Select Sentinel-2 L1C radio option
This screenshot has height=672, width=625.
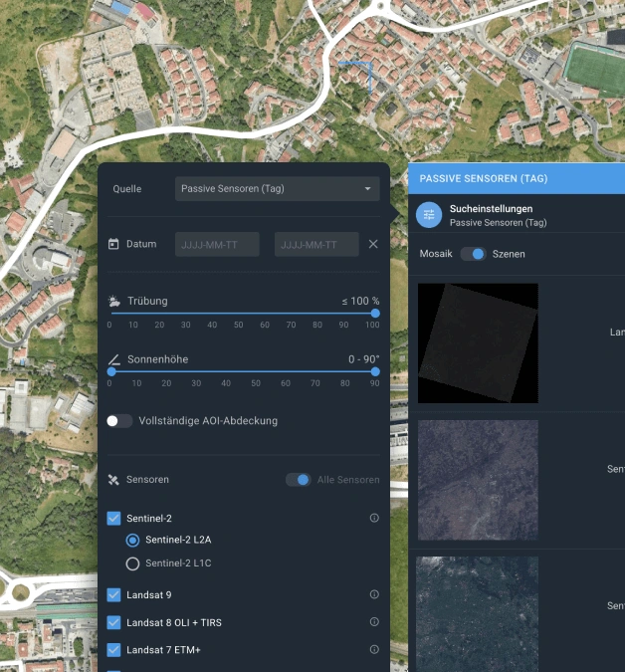pos(132,563)
